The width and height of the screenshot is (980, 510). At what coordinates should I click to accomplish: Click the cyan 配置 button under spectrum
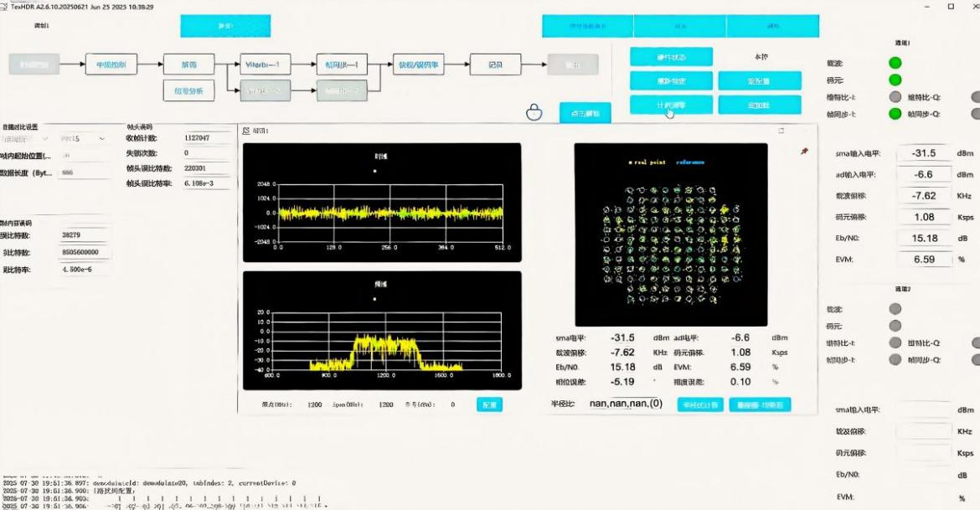[489, 404]
